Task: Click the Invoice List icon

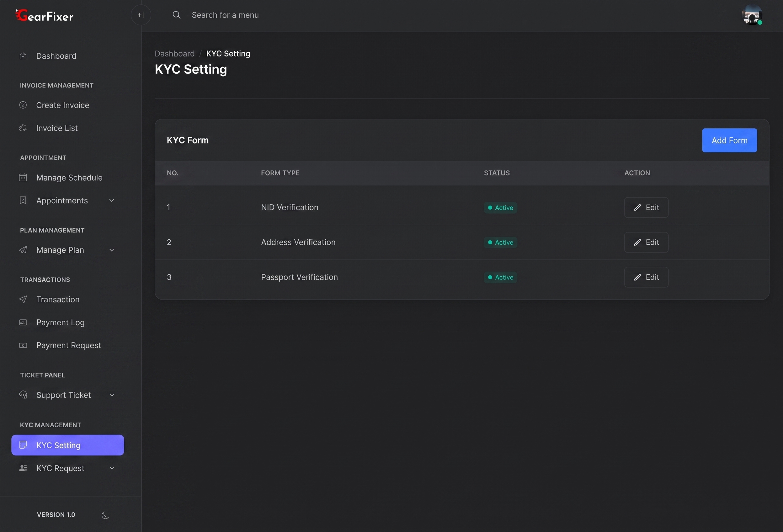Action: [x=23, y=128]
